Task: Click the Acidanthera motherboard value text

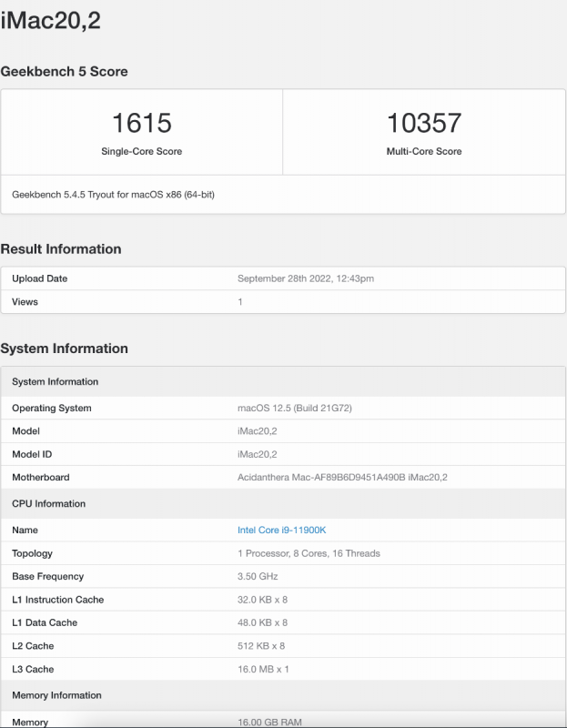Action: click(x=342, y=478)
